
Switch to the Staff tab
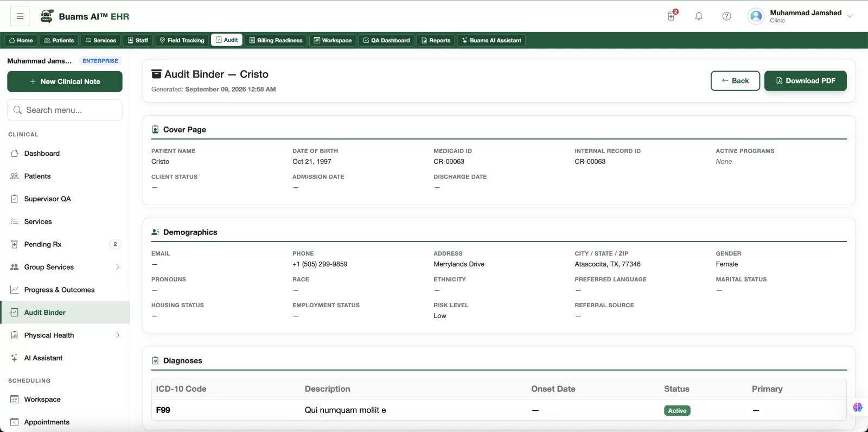[138, 40]
